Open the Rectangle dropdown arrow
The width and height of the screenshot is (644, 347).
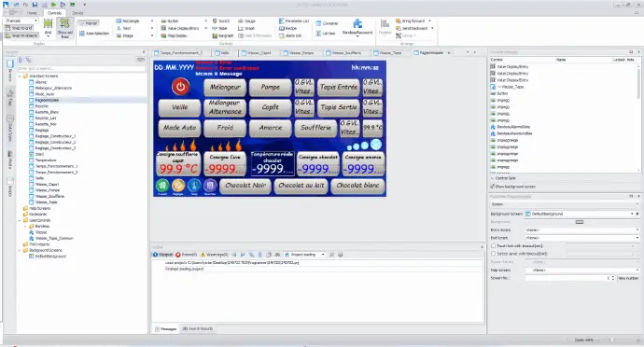[x=152, y=21]
